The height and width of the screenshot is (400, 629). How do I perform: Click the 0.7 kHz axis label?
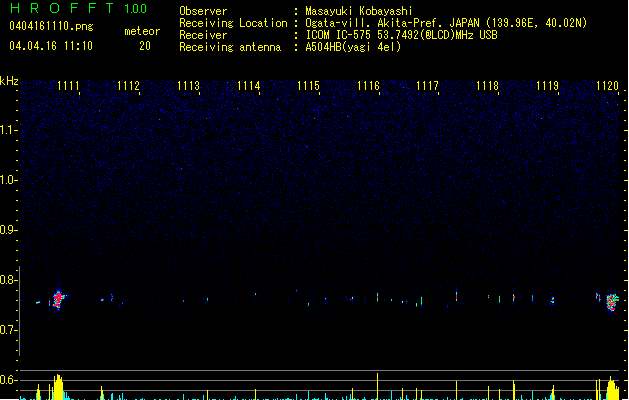pyautogui.click(x=8, y=330)
